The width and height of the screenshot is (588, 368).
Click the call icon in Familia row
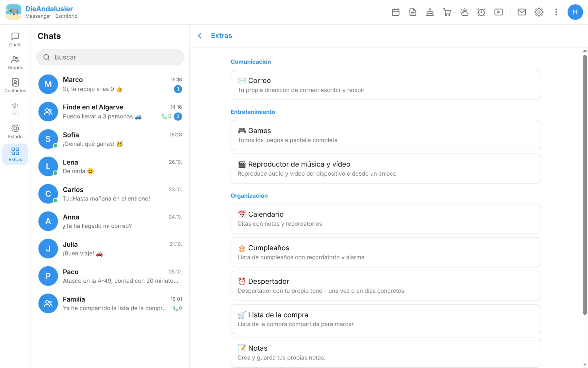(175, 308)
